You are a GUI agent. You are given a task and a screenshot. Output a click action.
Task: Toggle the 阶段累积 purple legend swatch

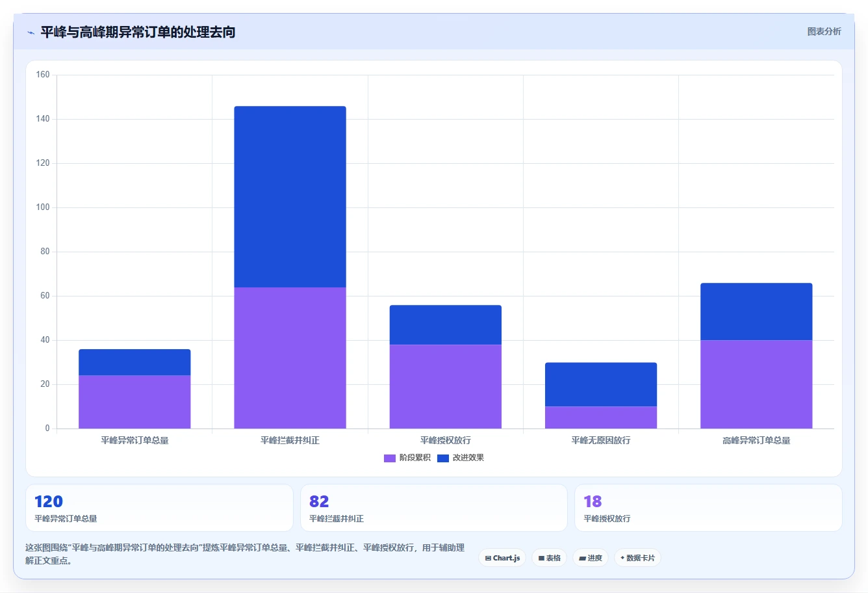tap(390, 458)
